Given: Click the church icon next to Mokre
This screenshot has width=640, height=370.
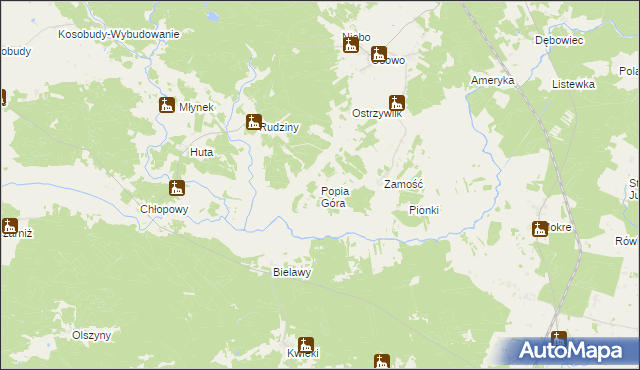Looking at the screenshot, I should pos(540,229).
